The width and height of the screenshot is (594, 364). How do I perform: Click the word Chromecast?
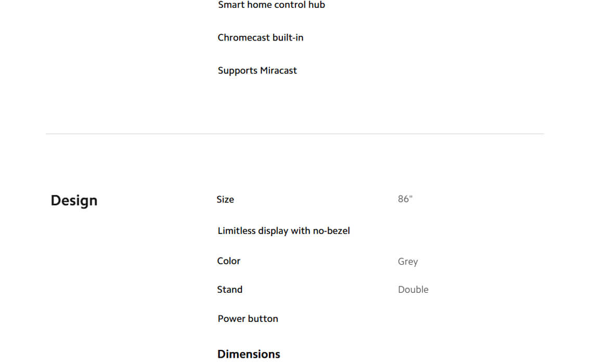(x=243, y=38)
